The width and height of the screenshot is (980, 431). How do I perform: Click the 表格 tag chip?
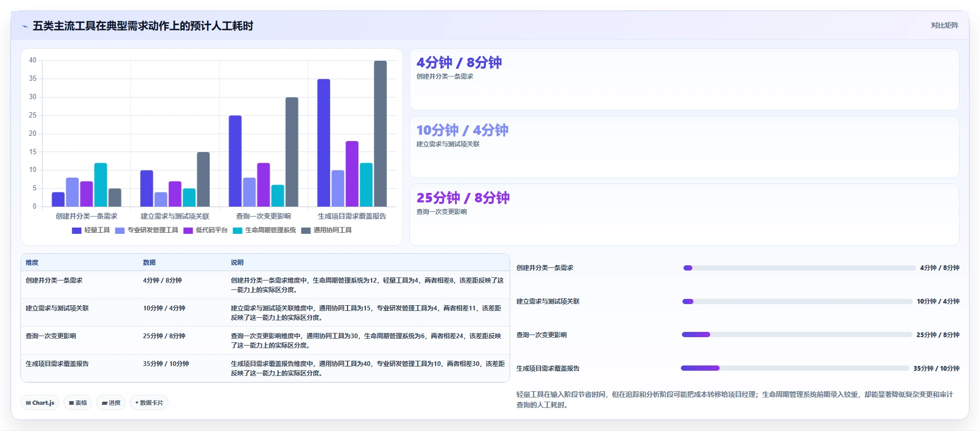(x=78, y=403)
